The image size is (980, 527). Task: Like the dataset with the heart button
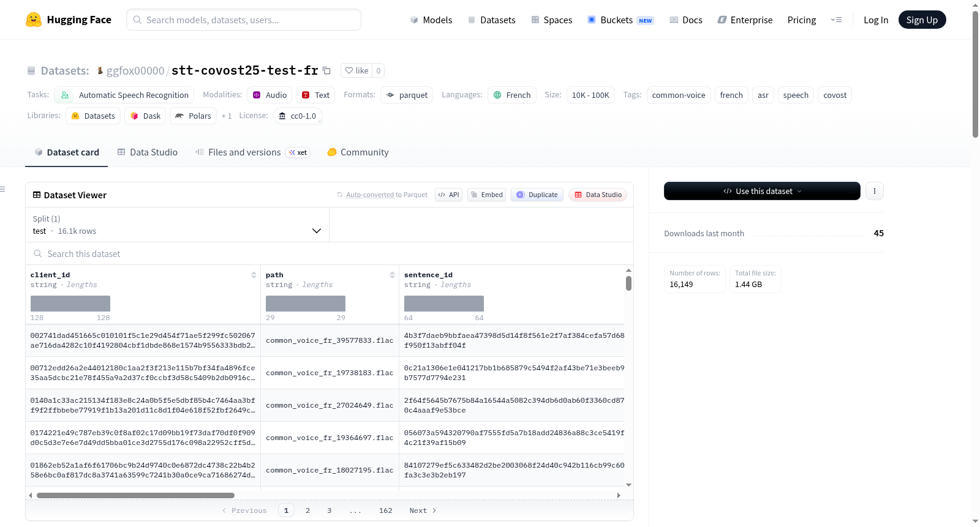356,70
